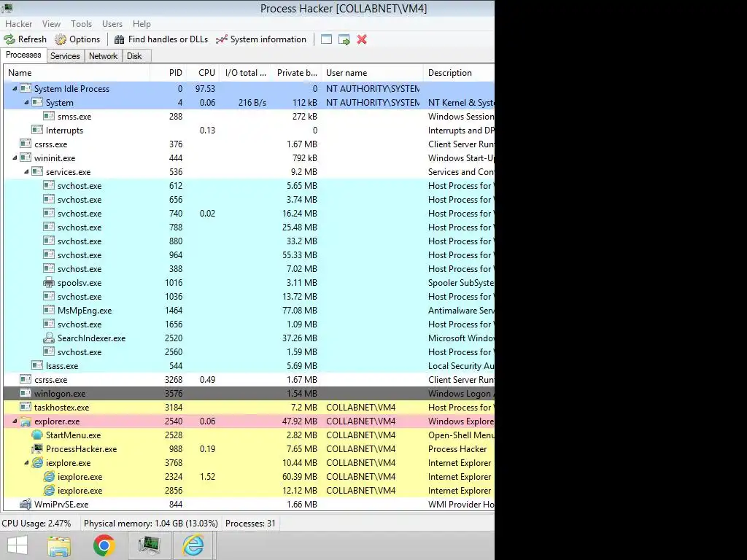Collapse the System process tree node

27,102
